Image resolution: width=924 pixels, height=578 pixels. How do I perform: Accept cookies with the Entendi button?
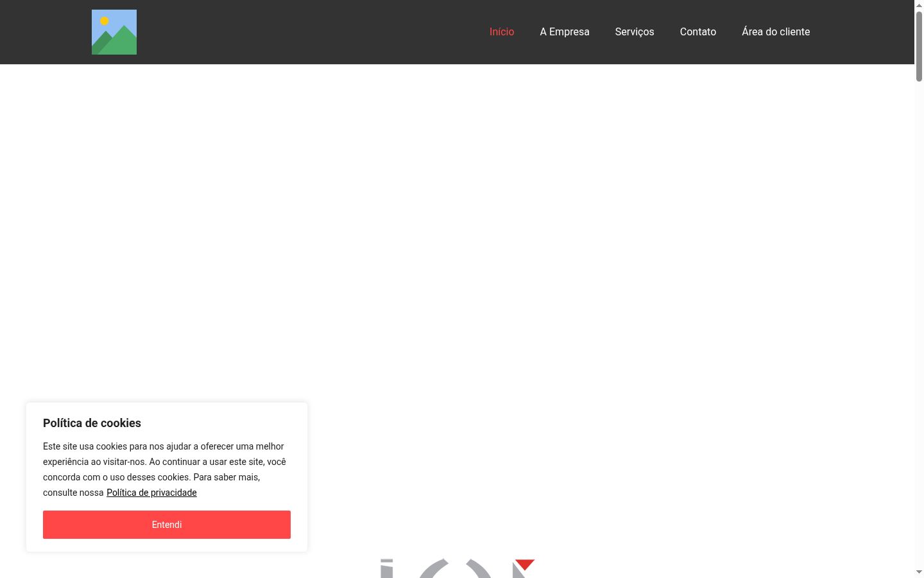click(x=167, y=525)
